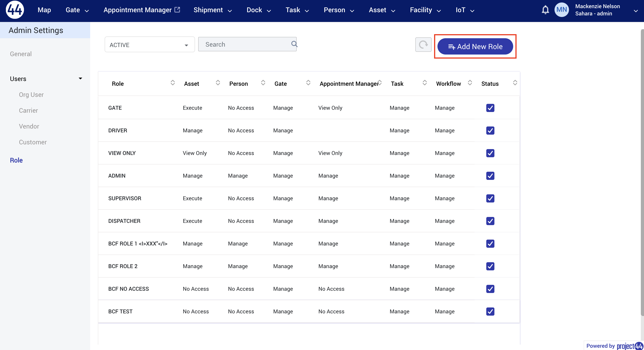Click the search magnifier icon

pyautogui.click(x=294, y=44)
